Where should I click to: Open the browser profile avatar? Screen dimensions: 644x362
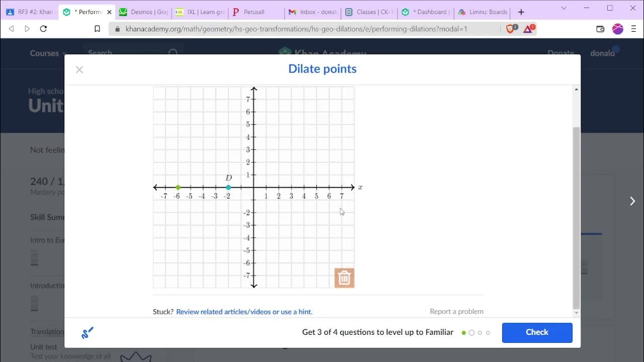(x=618, y=29)
